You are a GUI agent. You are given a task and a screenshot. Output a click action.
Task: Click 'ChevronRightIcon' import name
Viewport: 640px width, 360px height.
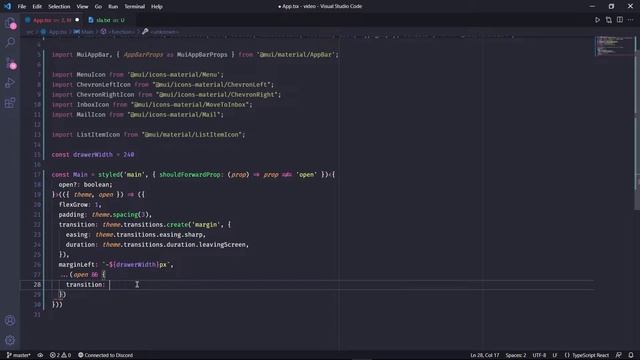pos(105,95)
